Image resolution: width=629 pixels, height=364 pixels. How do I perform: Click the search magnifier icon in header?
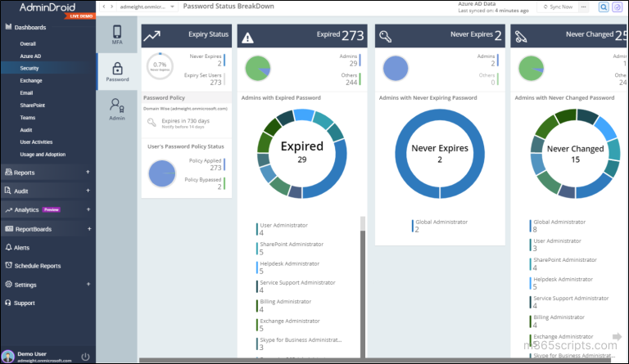(604, 7)
